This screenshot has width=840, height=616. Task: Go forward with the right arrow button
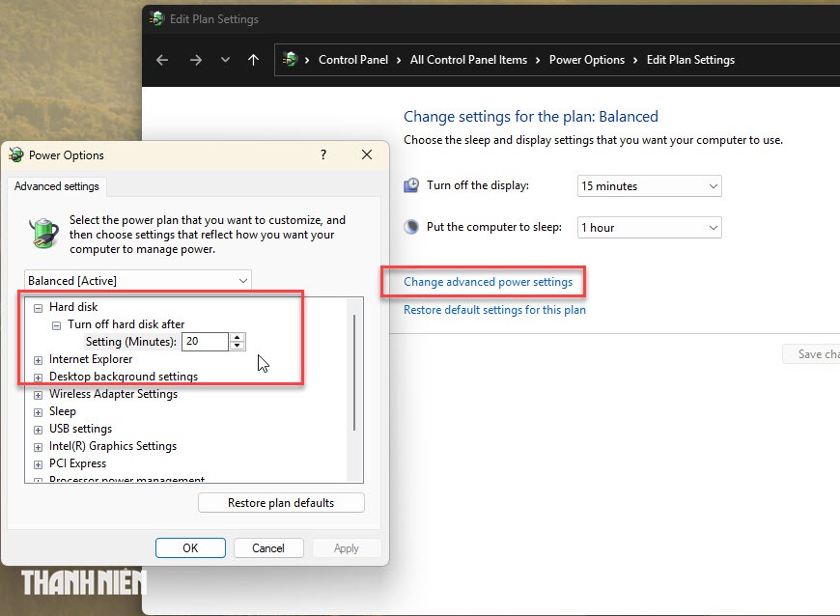click(196, 60)
